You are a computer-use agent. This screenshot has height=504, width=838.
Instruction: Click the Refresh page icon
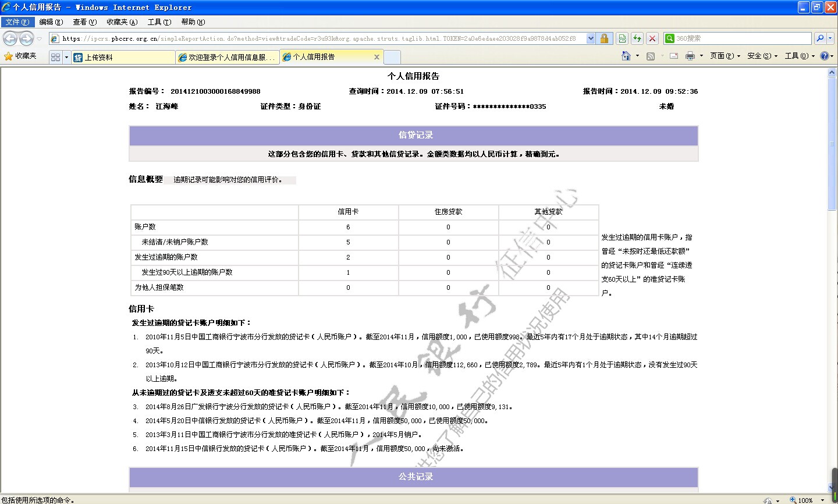click(x=637, y=38)
